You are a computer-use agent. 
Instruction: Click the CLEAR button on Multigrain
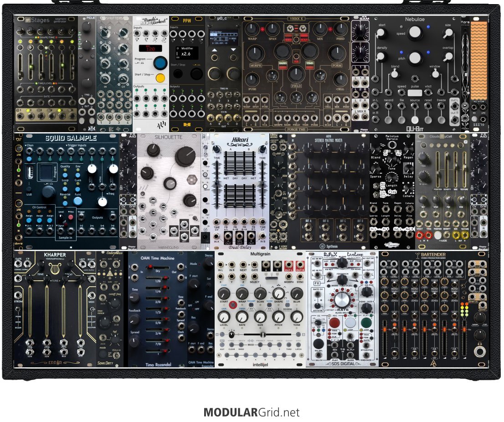point(232,345)
